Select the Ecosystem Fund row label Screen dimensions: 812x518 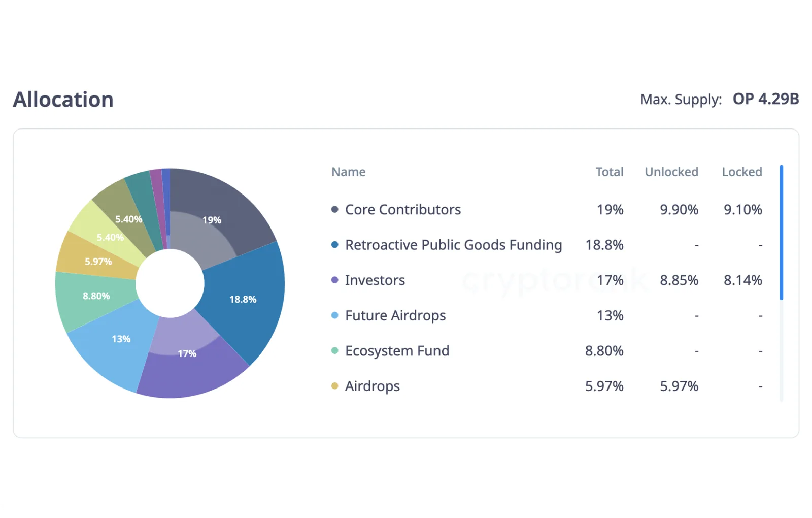coord(397,350)
